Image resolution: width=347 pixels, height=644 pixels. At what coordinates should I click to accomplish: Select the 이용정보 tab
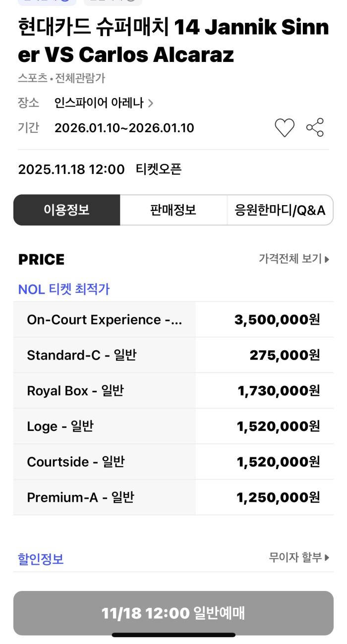[67, 210]
